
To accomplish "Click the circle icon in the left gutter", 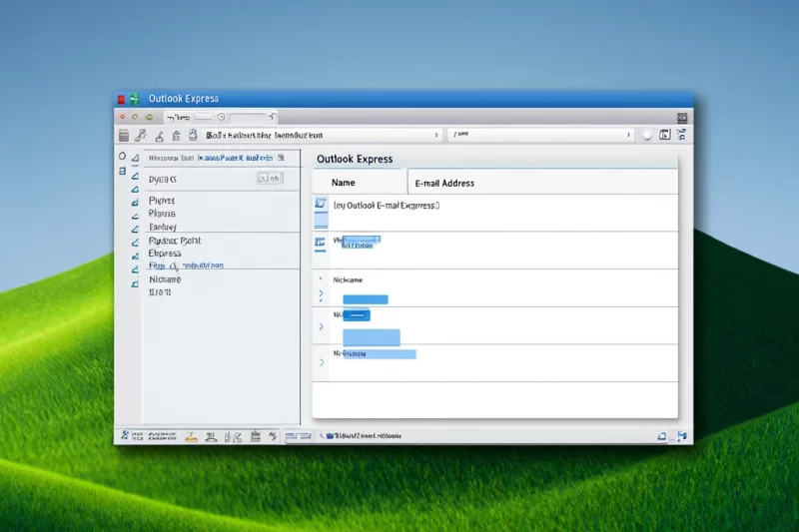I will tap(122, 156).
